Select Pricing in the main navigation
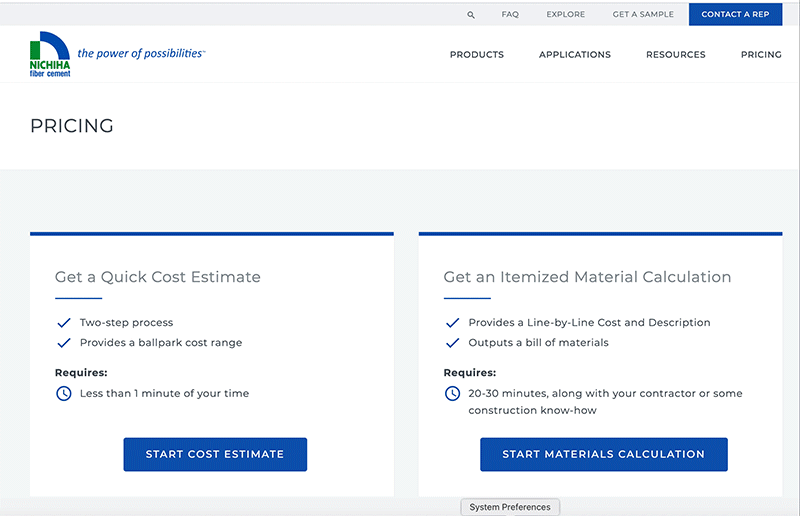The image size is (800, 516). pyautogui.click(x=761, y=55)
